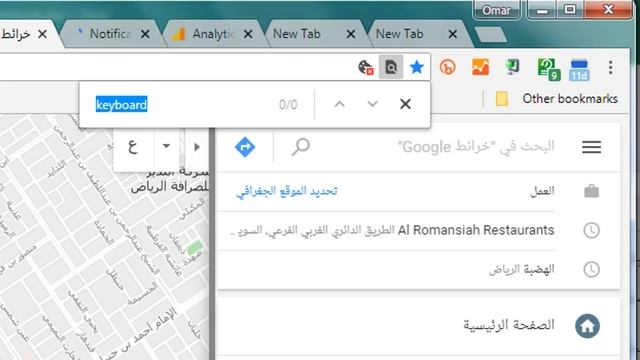Click the work briefcase icon

pyautogui.click(x=591, y=191)
